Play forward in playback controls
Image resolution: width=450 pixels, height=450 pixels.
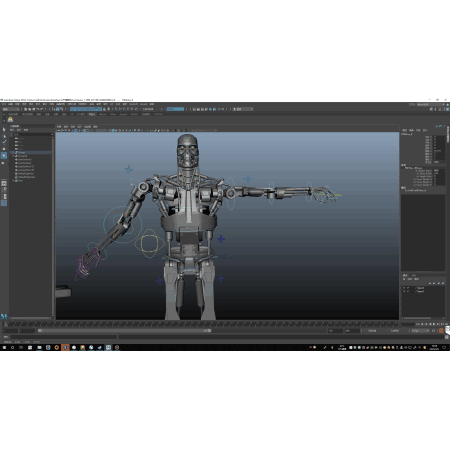click(434, 324)
